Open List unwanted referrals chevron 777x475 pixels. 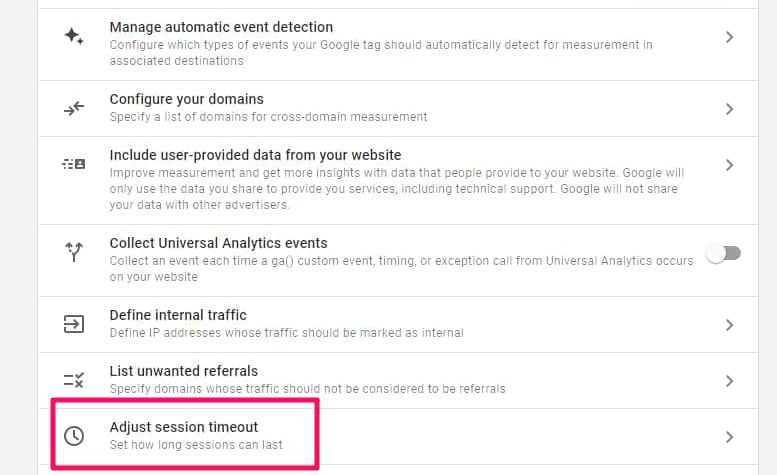click(x=730, y=380)
